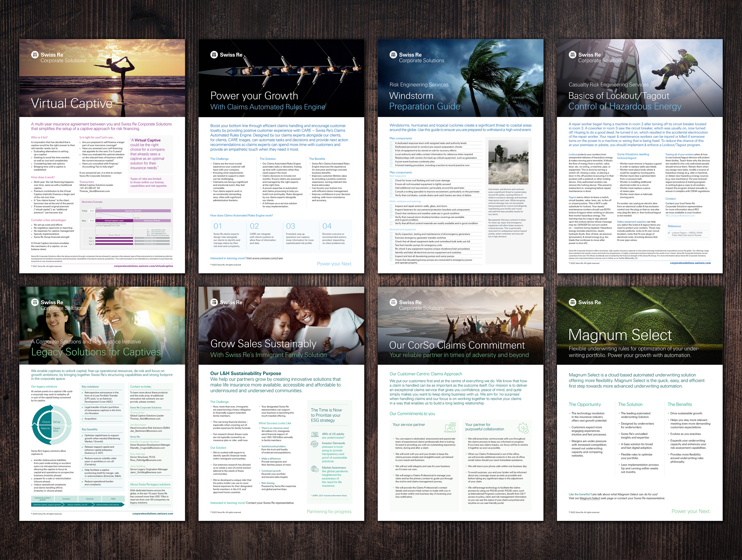
Task: Click the purposeful collaboration gear icon
Action: pyautogui.click(x=523, y=428)
